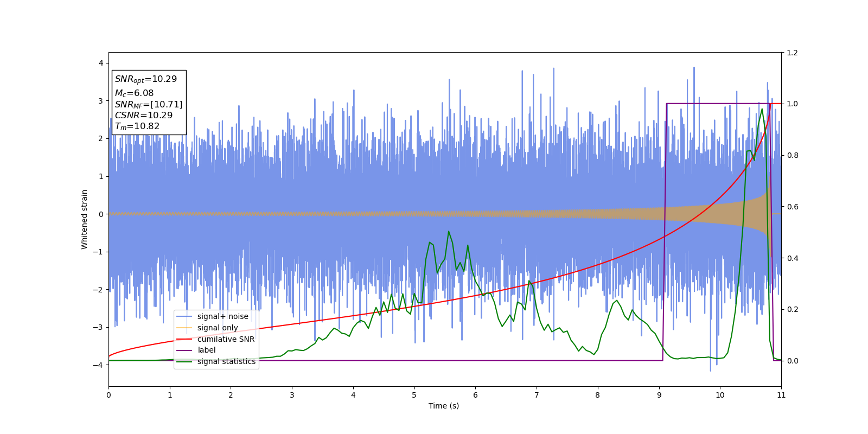Click right y-axis tick label 0.0
This screenshot has width=868, height=434.
792,361
